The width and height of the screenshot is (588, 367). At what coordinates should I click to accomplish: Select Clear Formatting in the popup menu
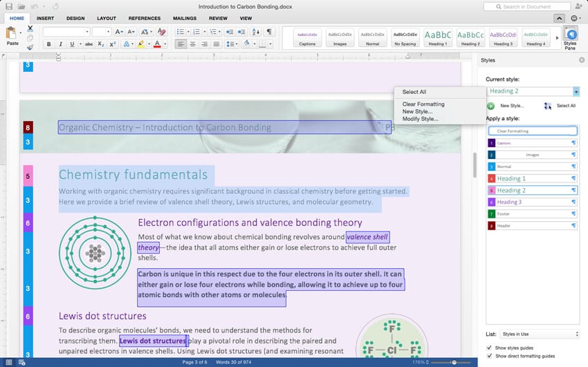(x=423, y=104)
